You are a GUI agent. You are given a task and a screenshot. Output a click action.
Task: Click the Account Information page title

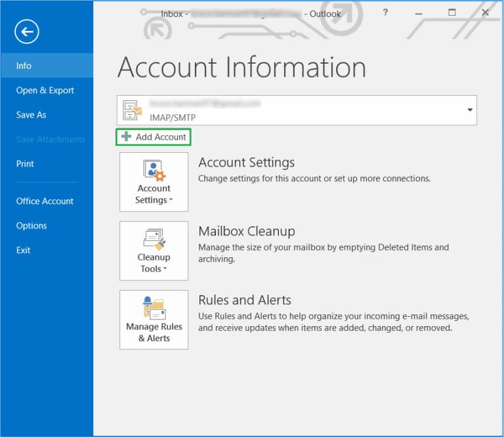point(241,68)
